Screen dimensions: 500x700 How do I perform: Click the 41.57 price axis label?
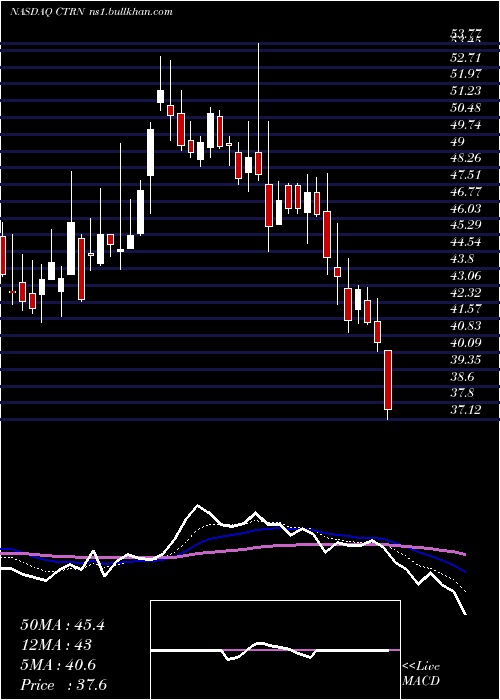[466, 309]
